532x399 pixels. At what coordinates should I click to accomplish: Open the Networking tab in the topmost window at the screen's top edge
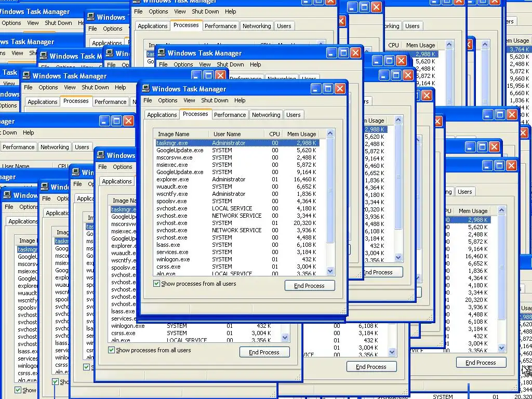(x=257, y=26)
